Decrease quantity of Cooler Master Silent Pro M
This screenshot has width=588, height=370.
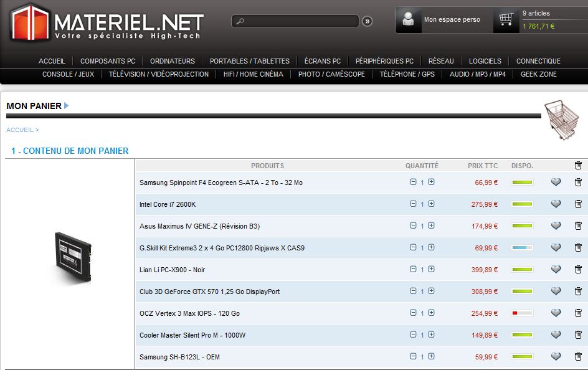pos(413,335)
